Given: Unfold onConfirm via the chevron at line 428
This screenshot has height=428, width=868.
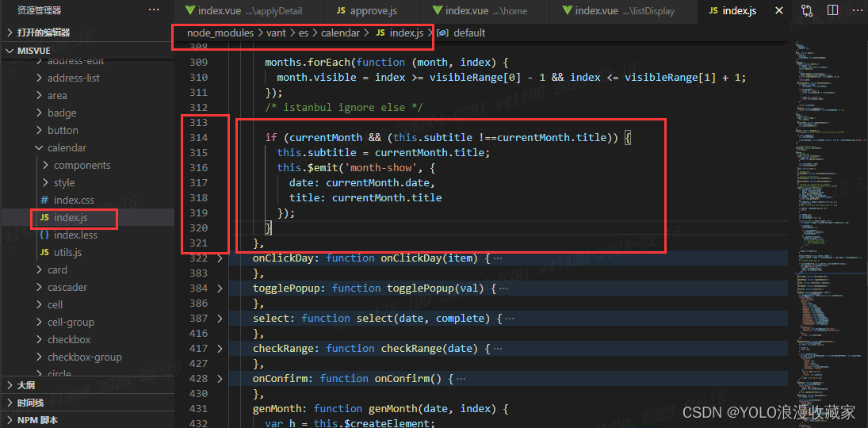Looking at the screenshot, I should (x=220, y=379).
